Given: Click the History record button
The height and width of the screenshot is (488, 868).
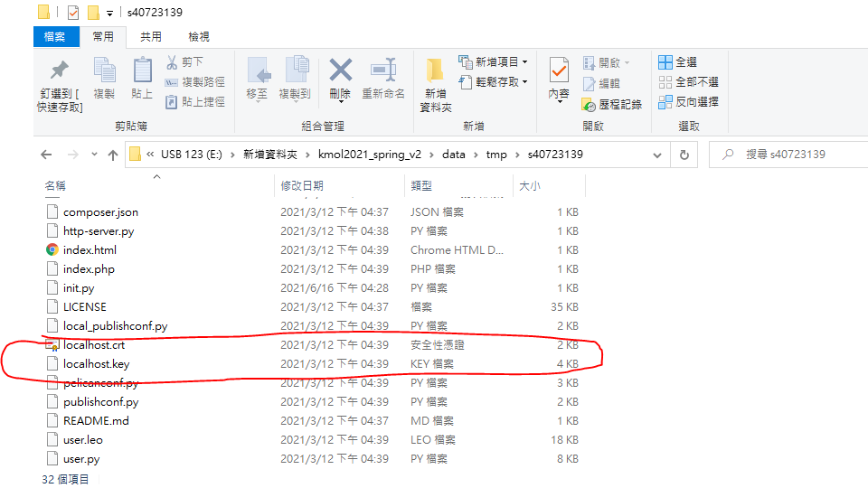Looking at the screenshot, I should pos(612,104).
